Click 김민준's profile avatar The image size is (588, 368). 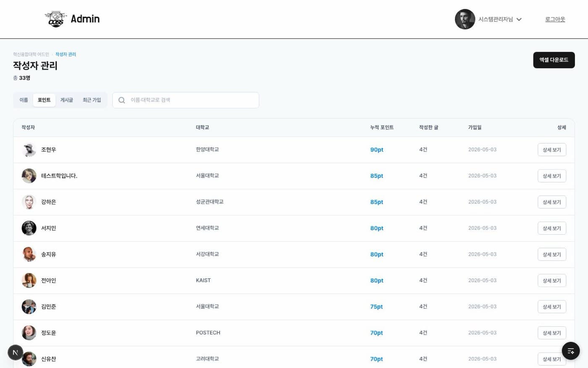pyautogui.click(x=29, y=307)
